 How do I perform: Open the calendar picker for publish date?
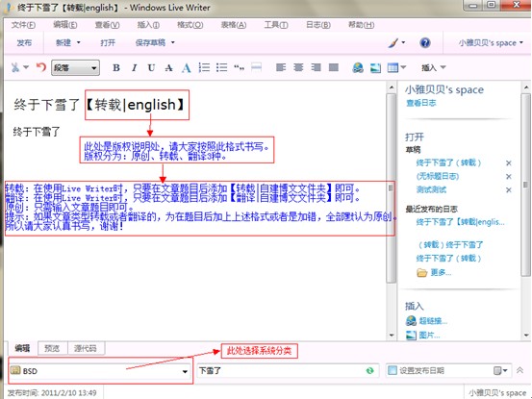tap(499, 370)
